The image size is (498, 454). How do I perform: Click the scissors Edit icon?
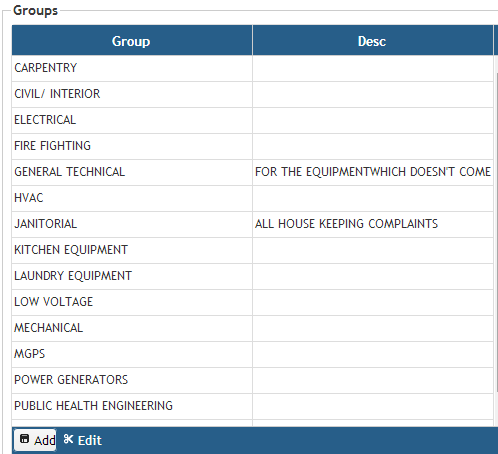[x=68, y=439]
